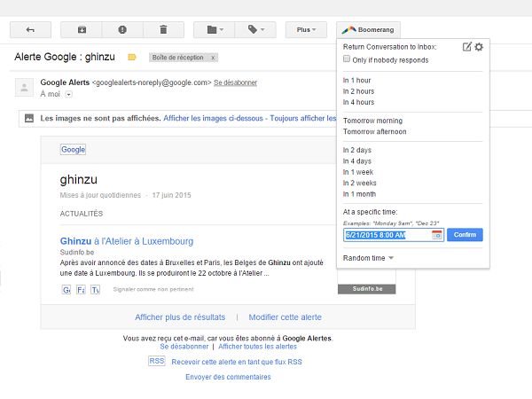This screenshot has width=532, height=399.
Task: Click Modifier cette alerte
Action: 285,317
